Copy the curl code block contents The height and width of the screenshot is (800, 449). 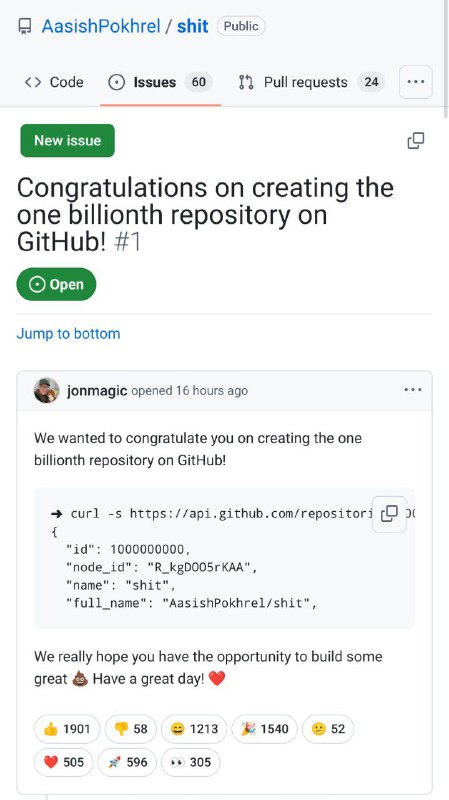[389, 514]
